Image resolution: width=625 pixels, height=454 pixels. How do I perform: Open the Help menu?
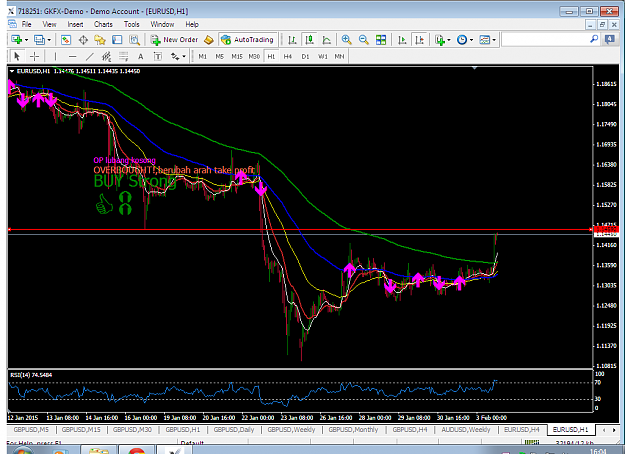point(192,24)
